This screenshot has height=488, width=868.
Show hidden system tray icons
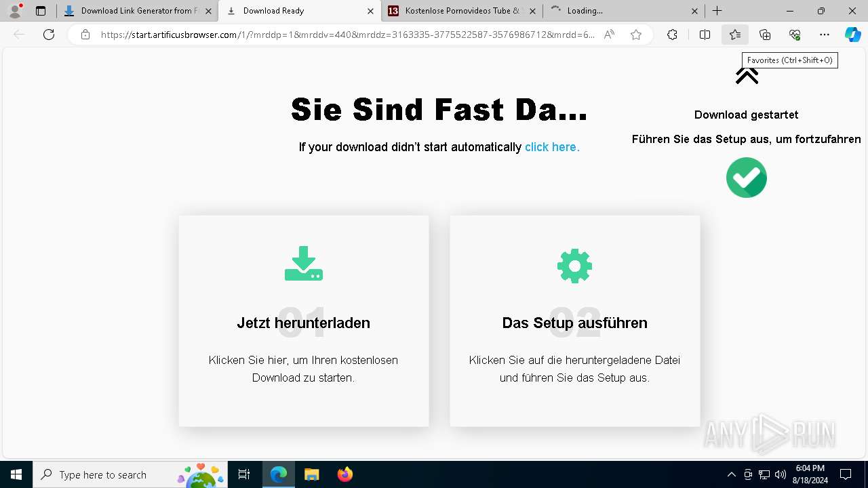(731, 474)
